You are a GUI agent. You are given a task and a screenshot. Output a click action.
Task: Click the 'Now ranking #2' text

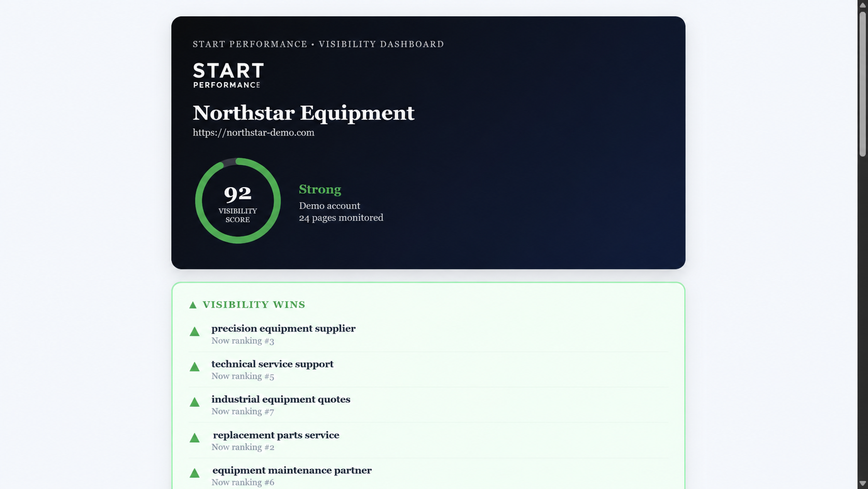pos(242,447)
